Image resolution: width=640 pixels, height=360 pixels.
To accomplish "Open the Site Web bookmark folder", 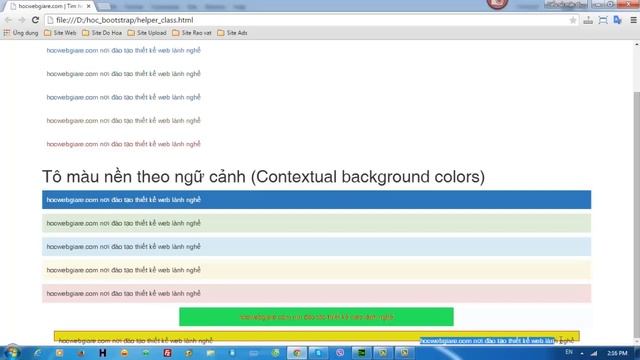I will (60, 33).
